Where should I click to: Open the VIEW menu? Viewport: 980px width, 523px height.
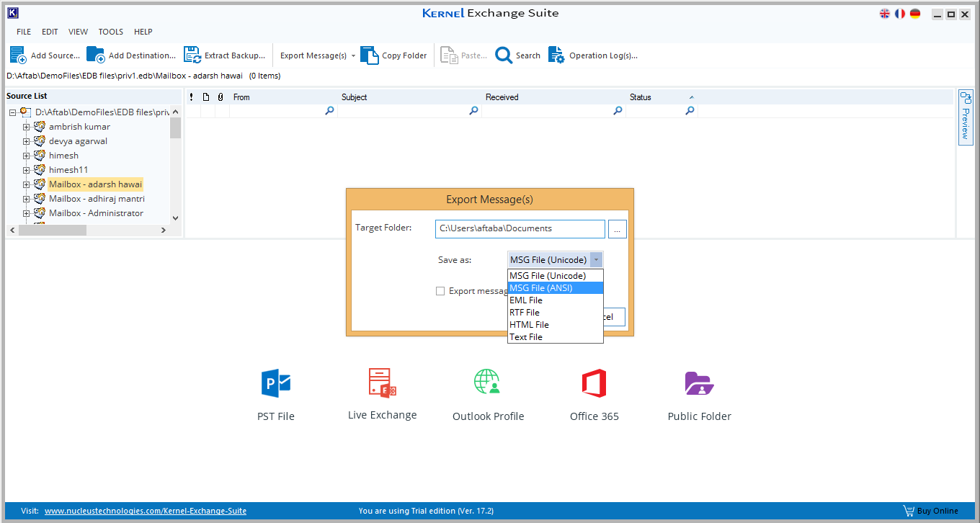(79, 32)
